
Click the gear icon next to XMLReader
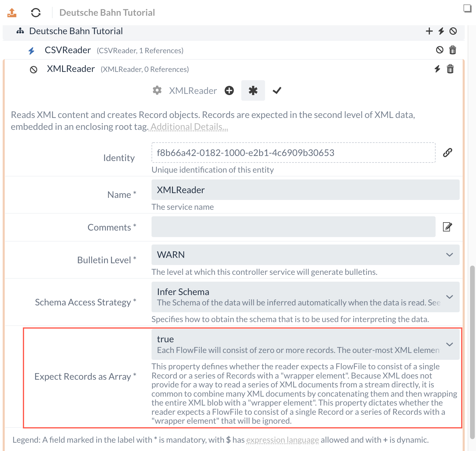157,90
